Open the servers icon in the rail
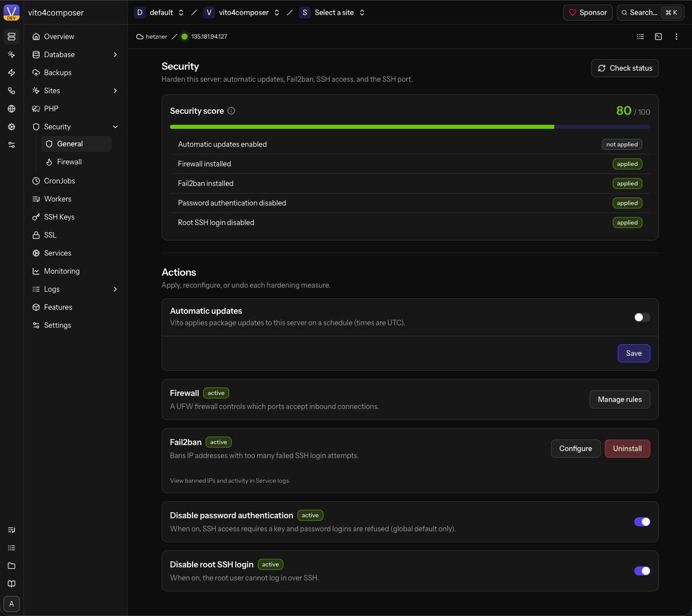Screen dimensions: 692x616 [x=12, y=37]
